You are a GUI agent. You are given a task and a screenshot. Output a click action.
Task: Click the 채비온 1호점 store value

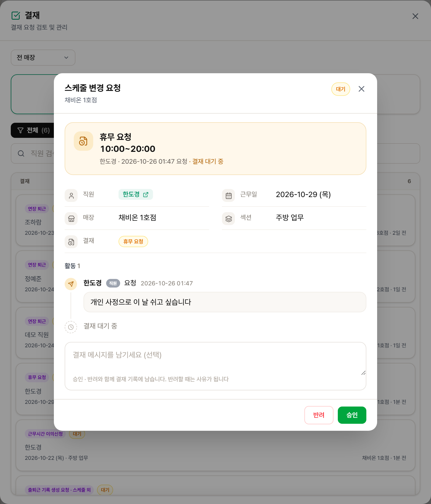(137, 218)
